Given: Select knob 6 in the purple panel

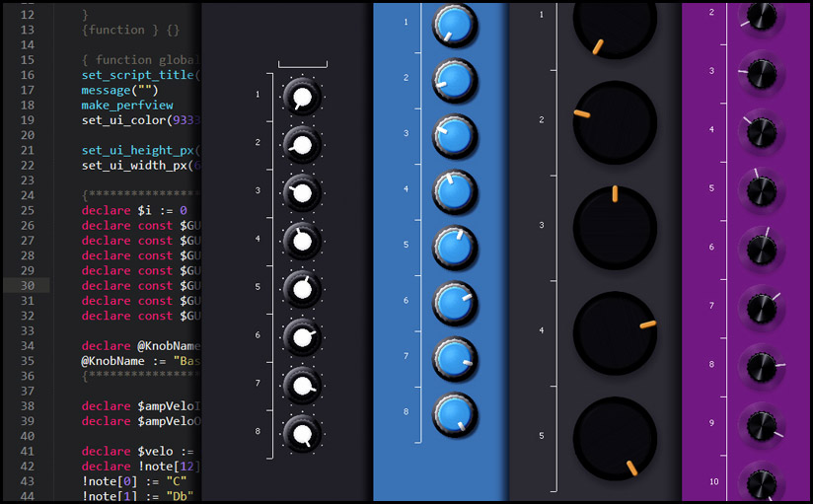Looking at the screenshot, I should coord(761,250).
